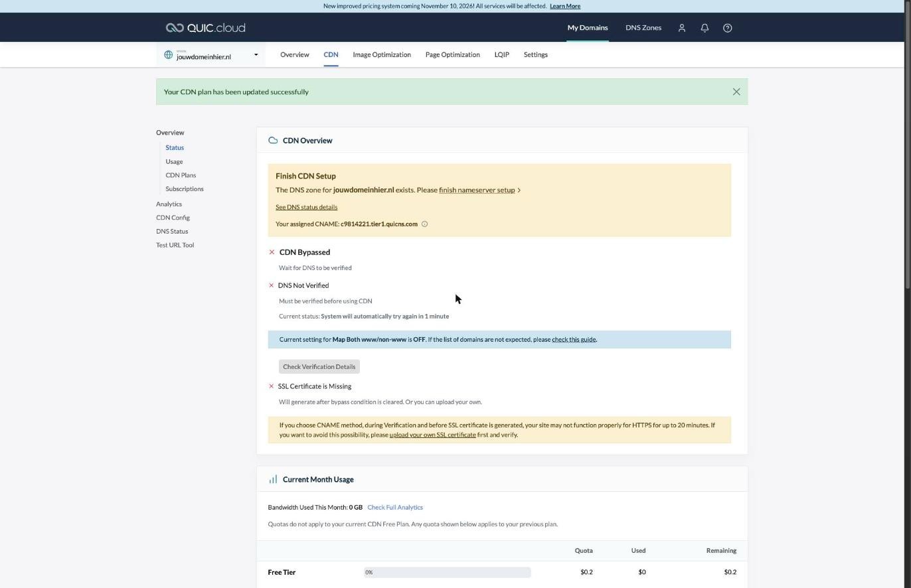Expand the jouwdomeinhier.nl domain dropdown

point(256,55)
